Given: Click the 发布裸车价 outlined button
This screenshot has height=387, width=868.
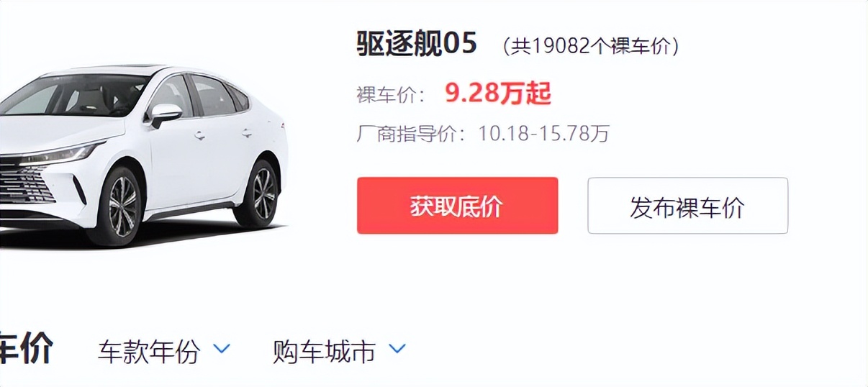Looking at the screenshot, I should pyautogui.click(x=687, y=206).
